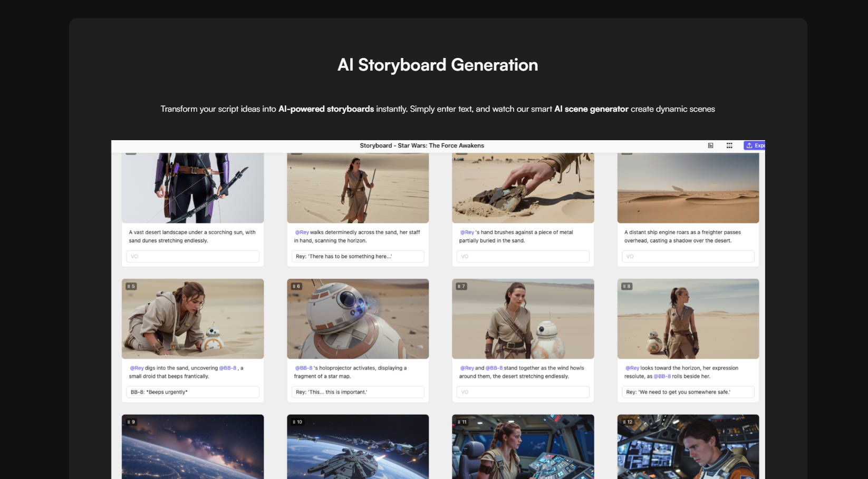Click the empty VO field under the freighter scene

pyautogui.click(x=688, y=256)
